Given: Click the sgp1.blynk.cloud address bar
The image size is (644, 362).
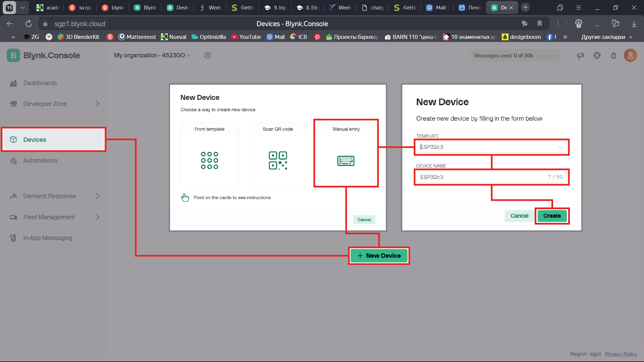Looking at the screenshot, I should click(x=80, y=24).
